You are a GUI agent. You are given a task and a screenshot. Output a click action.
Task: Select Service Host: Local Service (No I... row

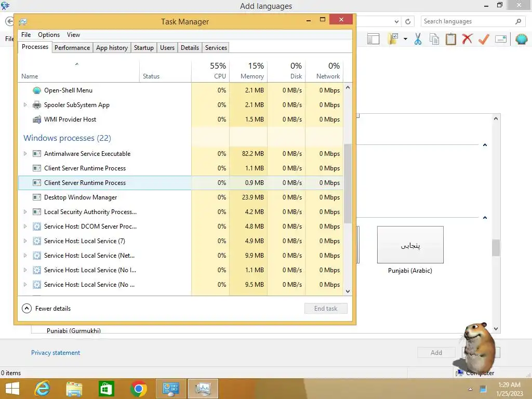(x=180, y=270)
